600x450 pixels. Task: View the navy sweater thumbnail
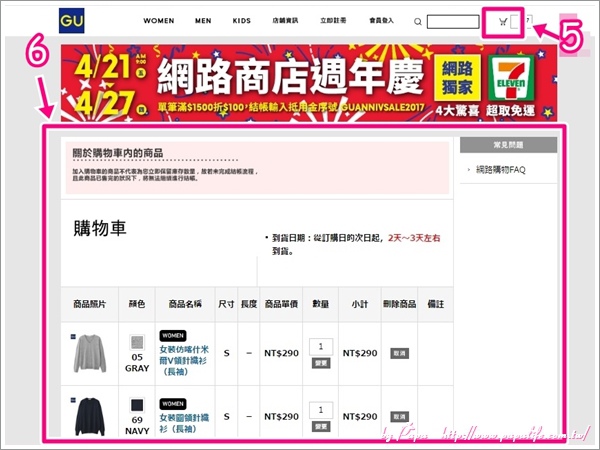tap(90, 417)
